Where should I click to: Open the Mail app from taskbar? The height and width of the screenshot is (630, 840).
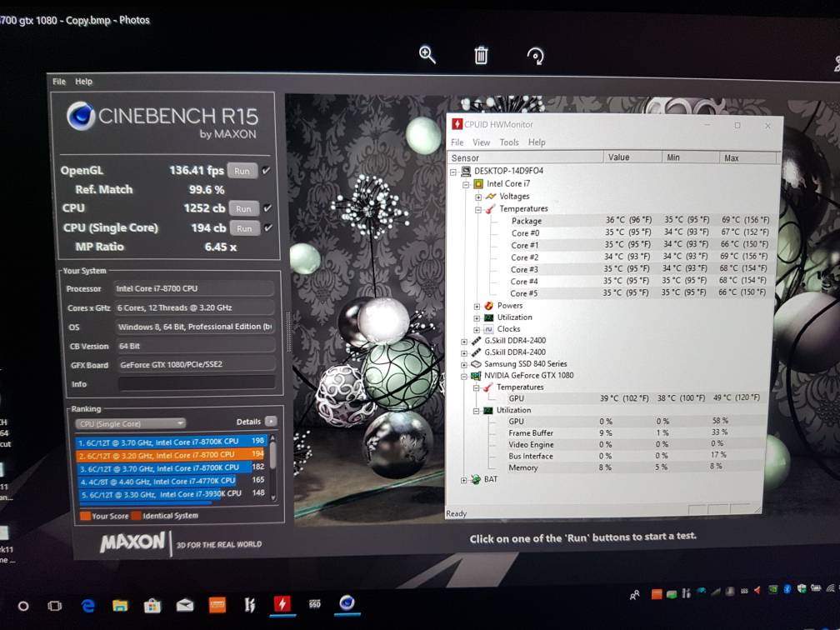click(x=185, y=605)
